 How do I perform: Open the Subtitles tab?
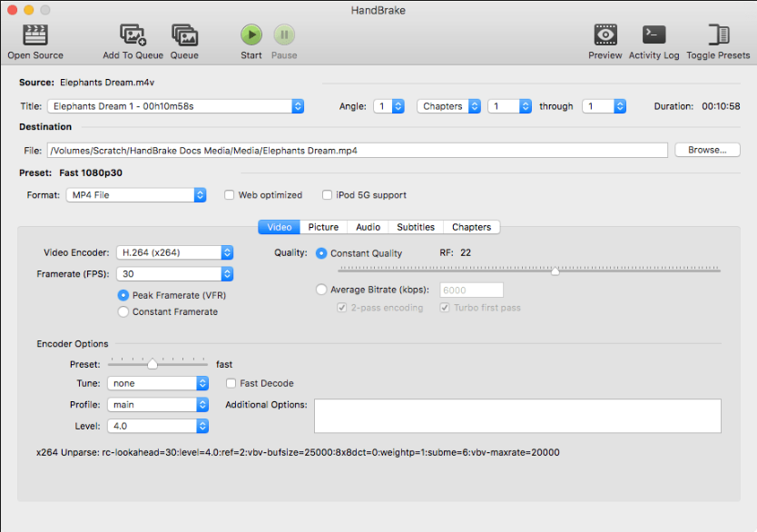(x=416, y=227)
